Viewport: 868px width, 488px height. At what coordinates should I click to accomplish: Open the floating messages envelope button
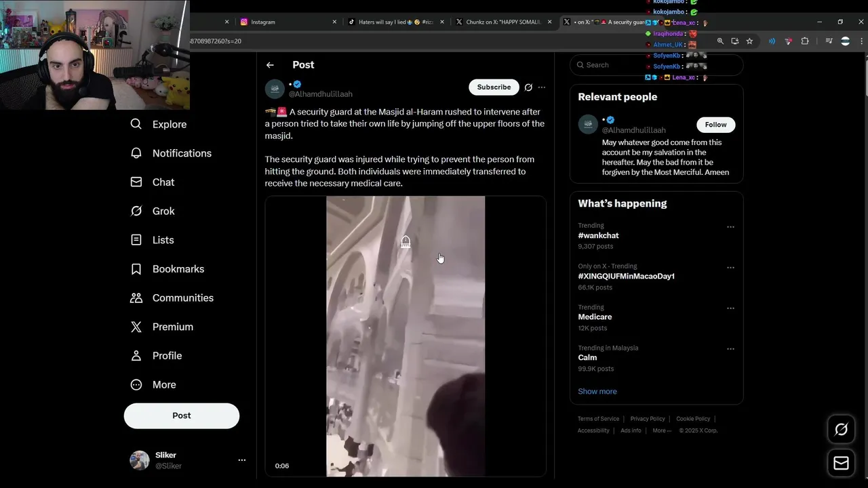(x=841, y=463)
